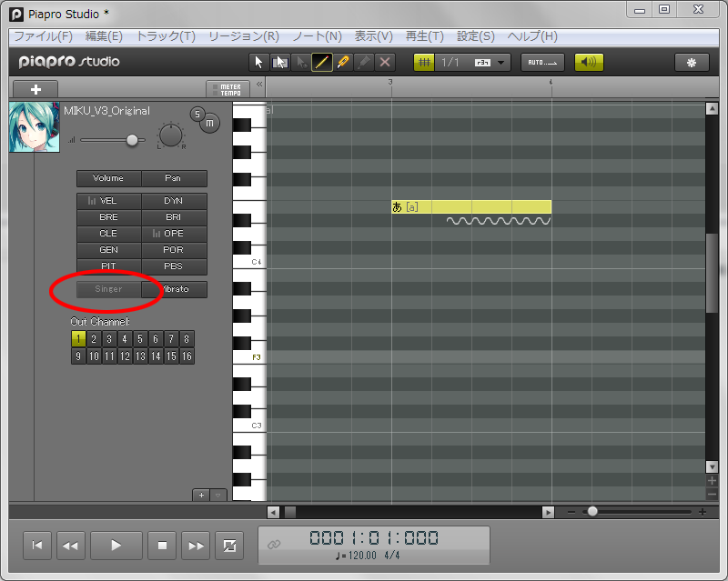
Task: Select the PBS parameter button
Action: pos(174,265)
